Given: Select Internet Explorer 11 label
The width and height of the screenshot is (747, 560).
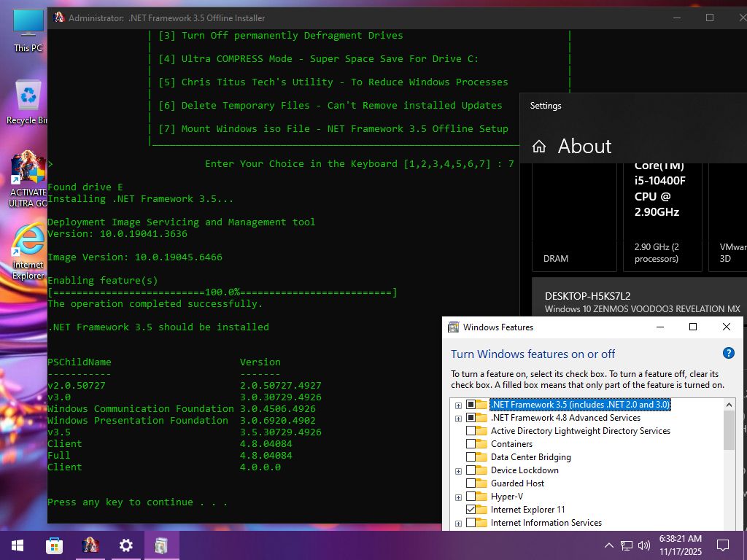Looking at the screenshot, I should coord(527,509).
